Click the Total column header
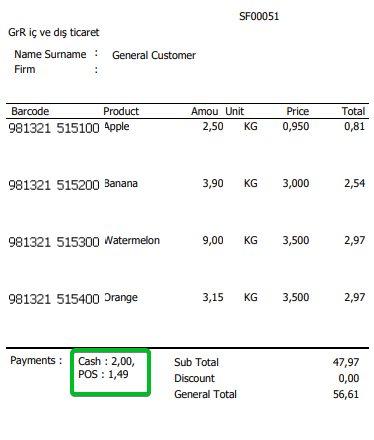 (x=353, y=111)
